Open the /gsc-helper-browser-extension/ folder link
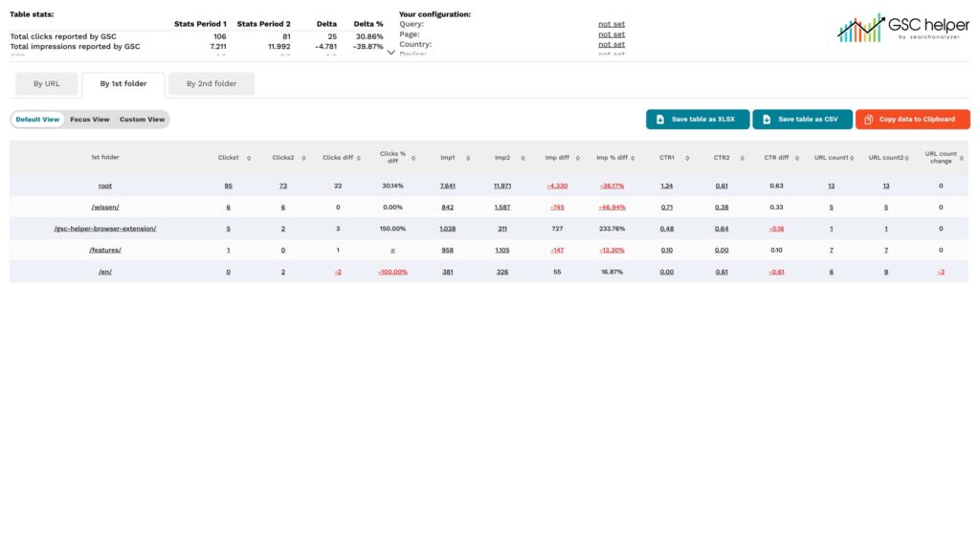Image resolution: width=980 pixels, height=551 pixels. click(105, 229)
